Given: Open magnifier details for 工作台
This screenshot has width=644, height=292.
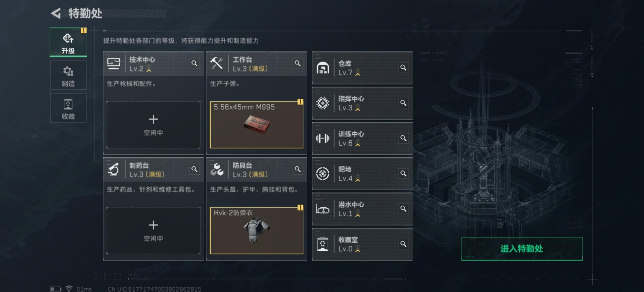Looking at the screenshot, I should 298,63.
